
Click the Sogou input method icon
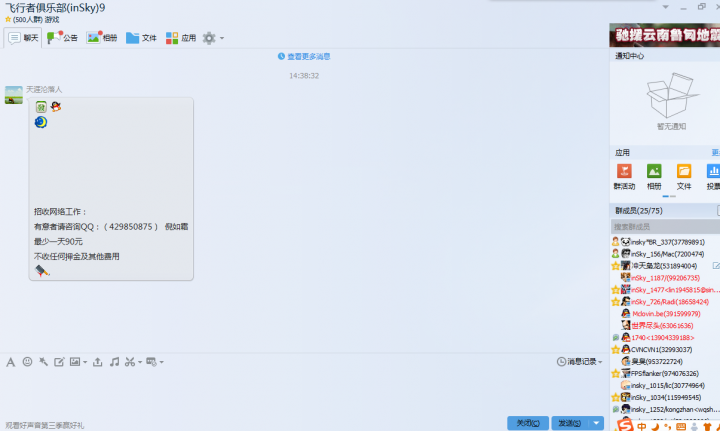[624, 424]
